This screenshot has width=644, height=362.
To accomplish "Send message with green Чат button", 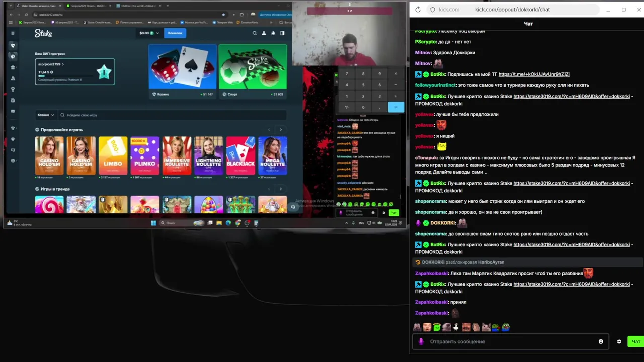I will click(x=636, y=342).
